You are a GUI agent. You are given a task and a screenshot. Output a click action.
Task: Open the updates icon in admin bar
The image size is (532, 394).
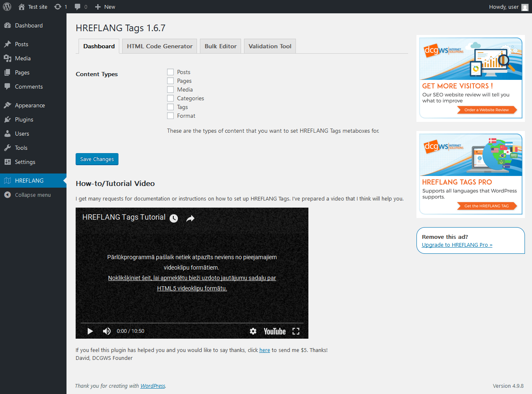pyautogui.click(x=58, y=7)
